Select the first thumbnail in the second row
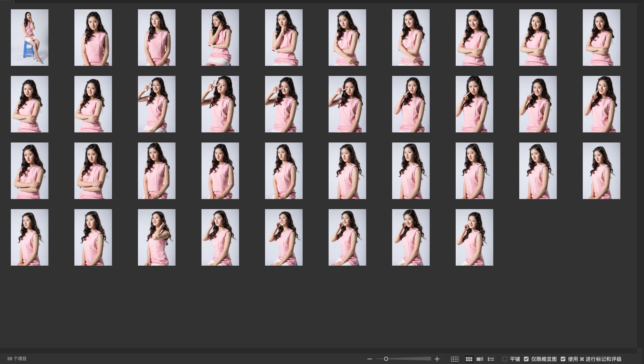Viewport: 644px width, 364px height. tap(29, 104)
